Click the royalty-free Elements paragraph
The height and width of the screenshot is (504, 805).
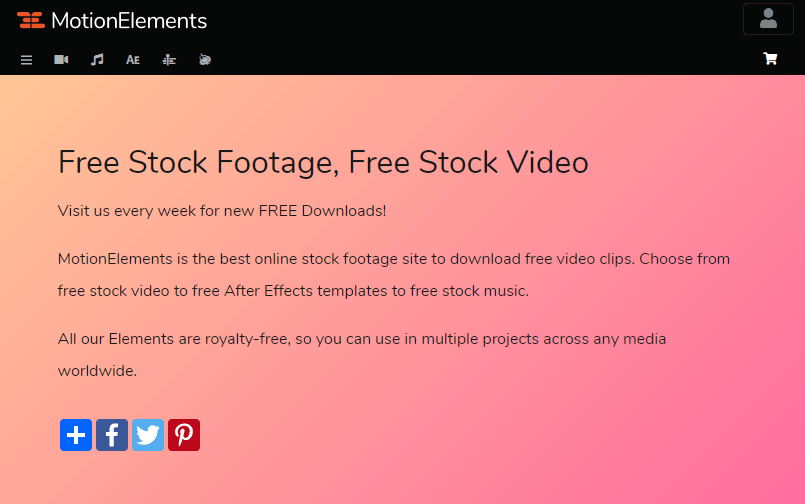362,355
